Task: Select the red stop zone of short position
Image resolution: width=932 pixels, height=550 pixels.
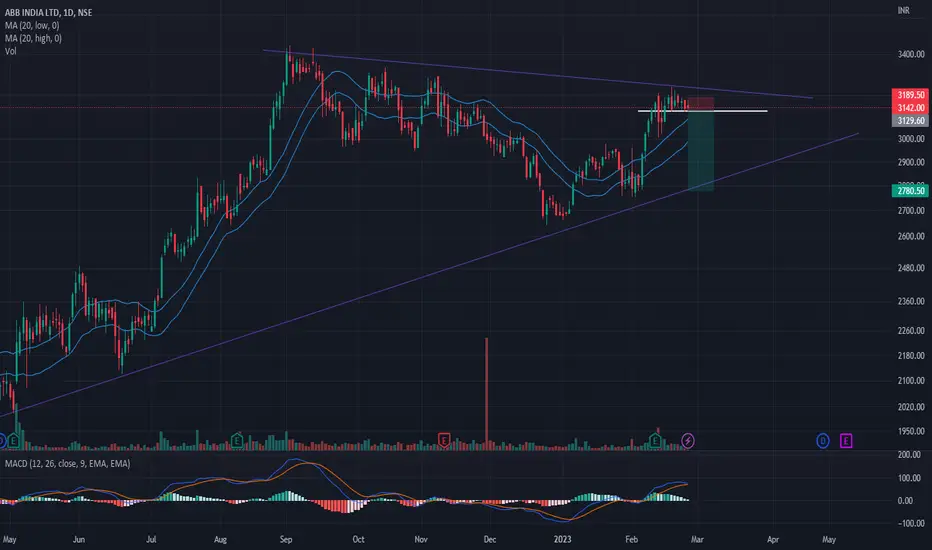Action: click(701, 104)
